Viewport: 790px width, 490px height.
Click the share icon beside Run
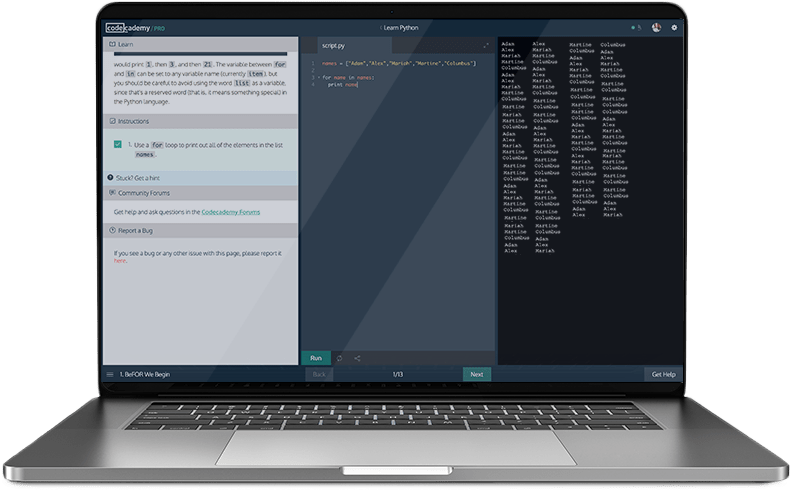click(x=357, y=358)
